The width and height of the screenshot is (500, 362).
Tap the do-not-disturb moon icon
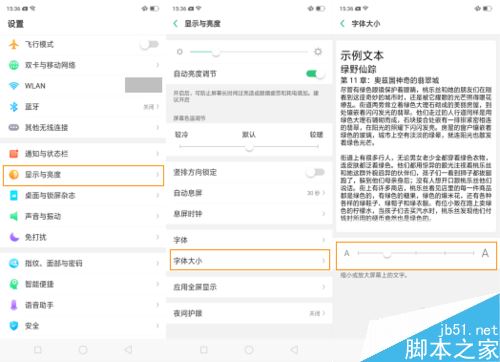tap(14, 237)
